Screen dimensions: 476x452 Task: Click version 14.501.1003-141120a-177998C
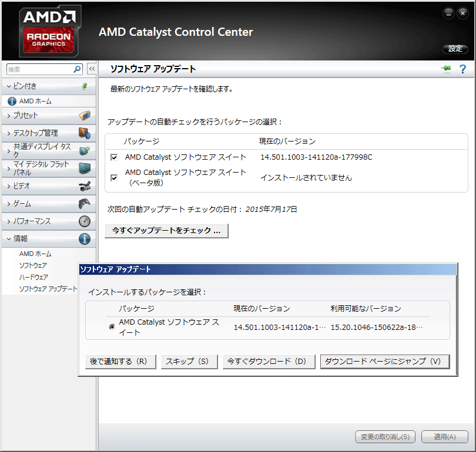click(316, 157)
